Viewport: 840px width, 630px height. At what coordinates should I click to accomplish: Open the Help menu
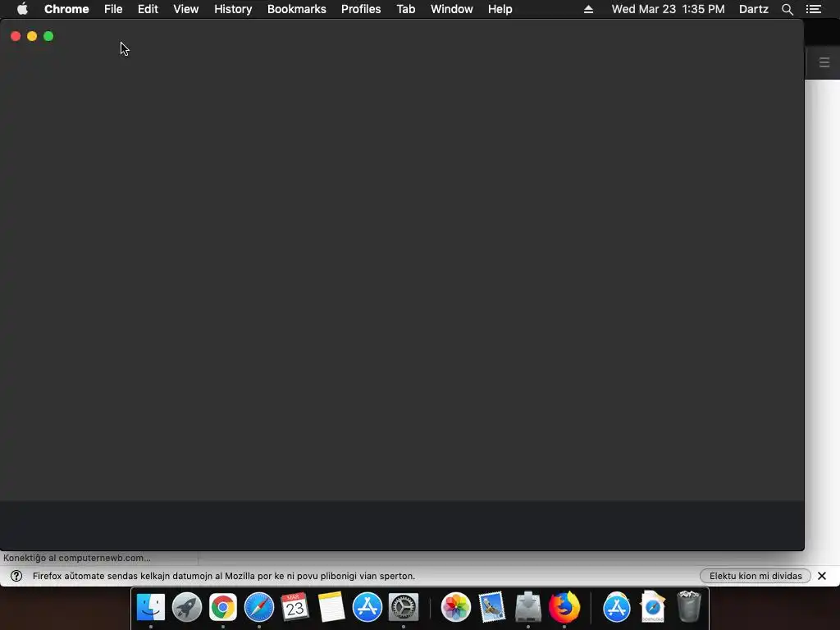(x=500, y=9)
